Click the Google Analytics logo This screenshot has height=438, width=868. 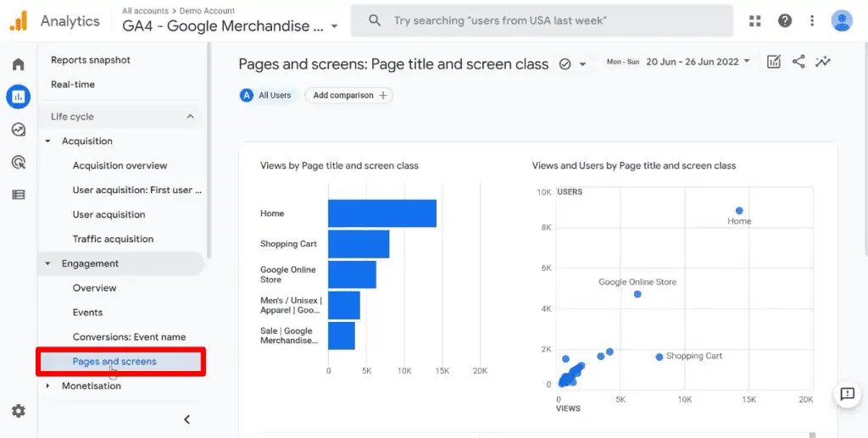point(19,21)
